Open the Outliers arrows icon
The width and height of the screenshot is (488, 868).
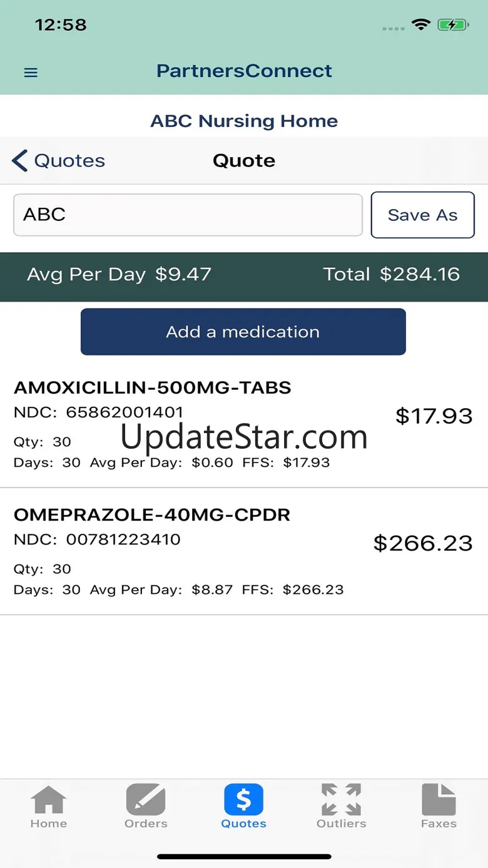(341, 800)
